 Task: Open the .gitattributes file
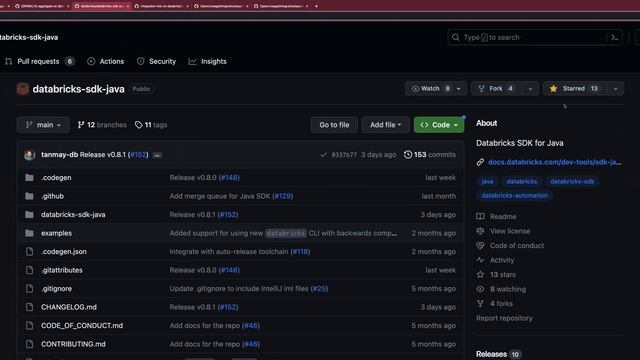click(62, 270)
